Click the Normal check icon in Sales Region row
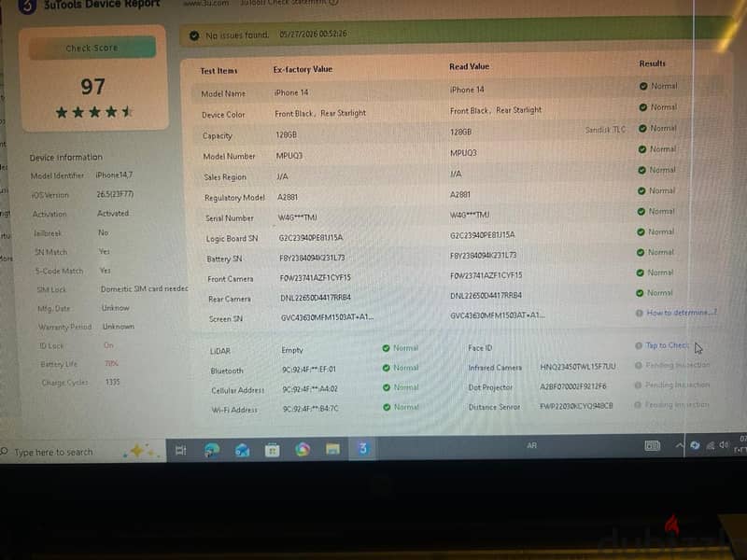747x560 pixels. pyautogui.click(x=641, y=170)
